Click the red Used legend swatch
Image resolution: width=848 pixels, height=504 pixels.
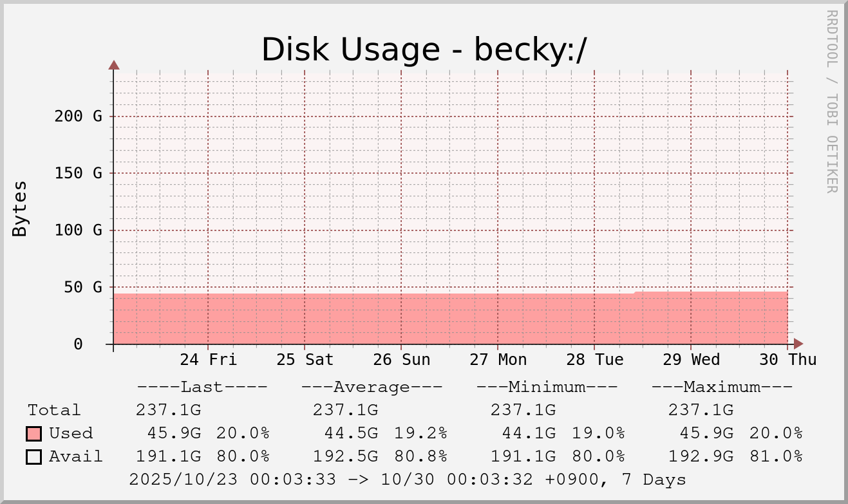pos(34,433)
